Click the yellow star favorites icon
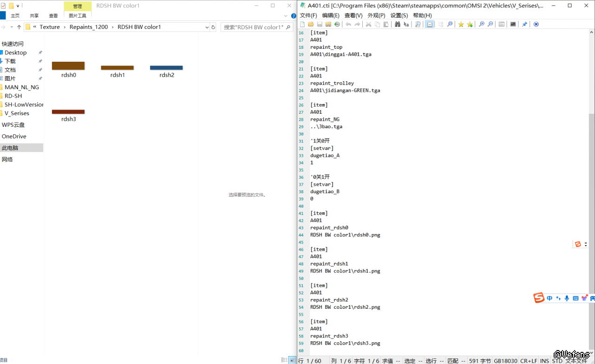Viewport: 595px width, 364px height. tap(461, 24)
